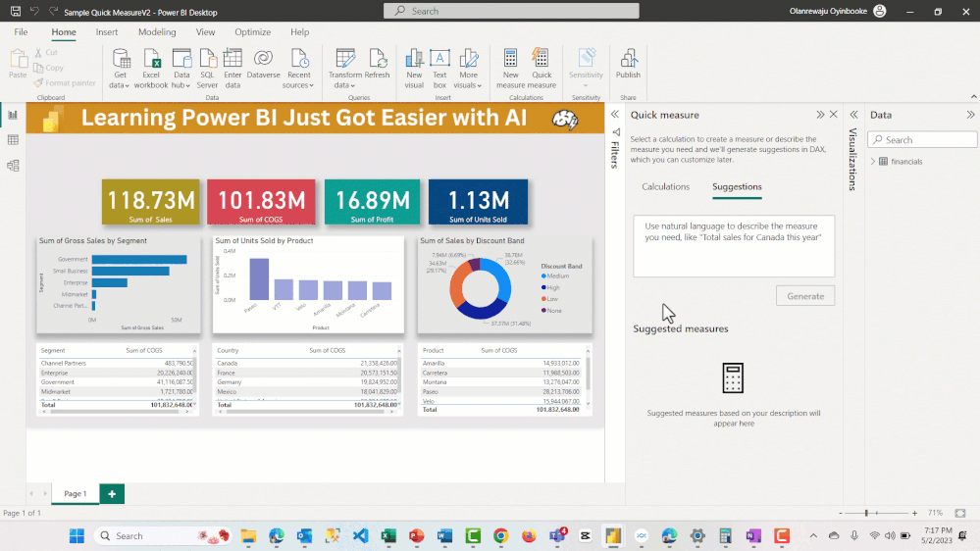This screenshot has width=980, height=551.
Task: Open Dataverse connector
Action: tap(263, 58)
